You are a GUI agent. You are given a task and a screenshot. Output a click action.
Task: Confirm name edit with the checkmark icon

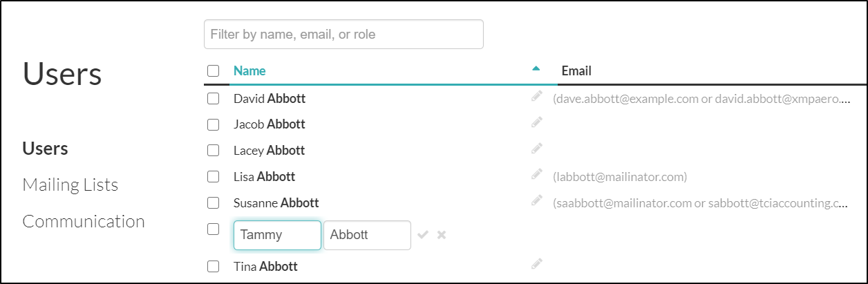[x=424, y=235]
